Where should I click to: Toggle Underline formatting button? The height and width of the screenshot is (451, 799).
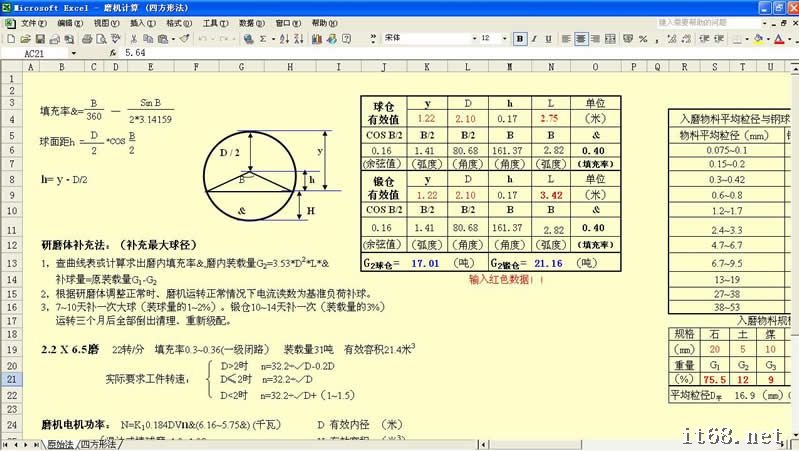[x=550, y=38]
